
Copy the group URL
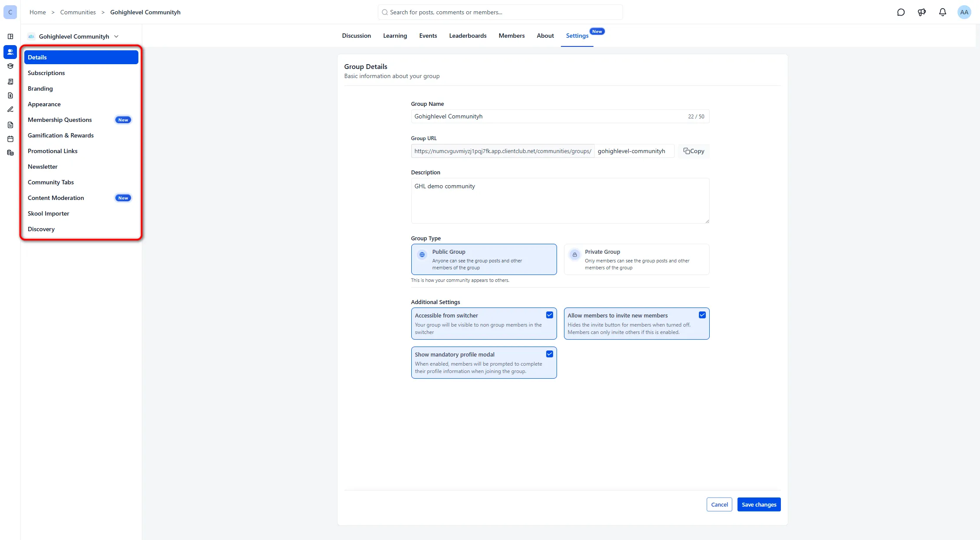[694, 151]
